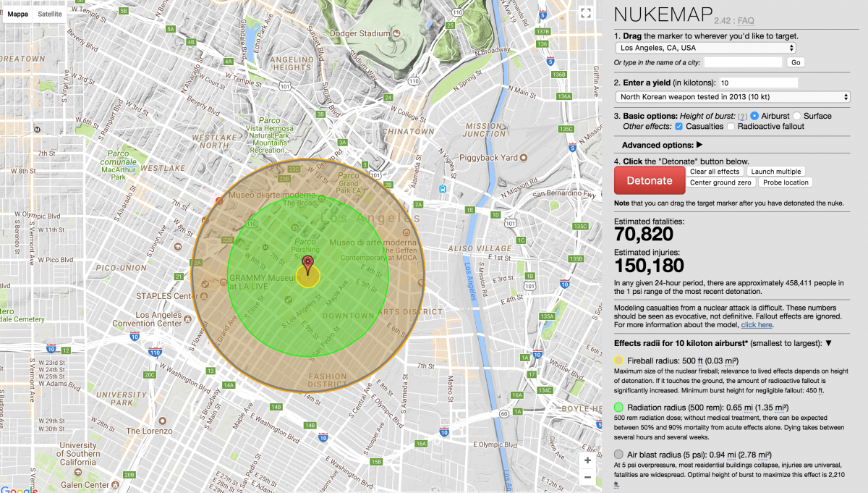Click the FASHION DISTRICT map label
The height and width of the screenshot is (493, 868).
(x=328, y=380)
